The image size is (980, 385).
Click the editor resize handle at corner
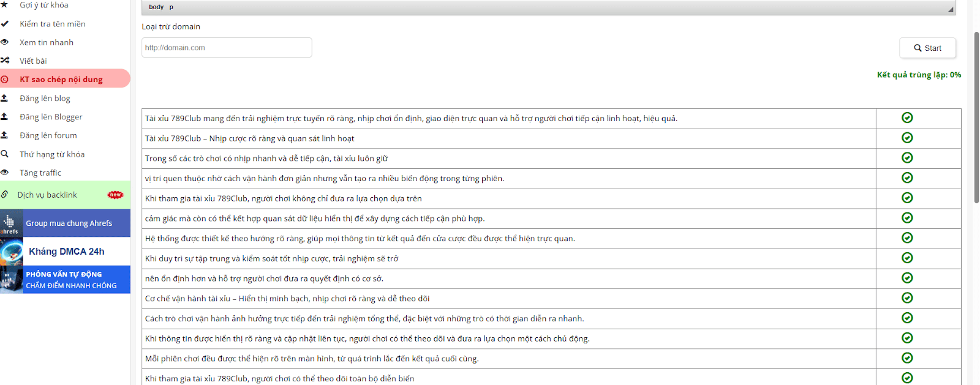tap(951, 9)
